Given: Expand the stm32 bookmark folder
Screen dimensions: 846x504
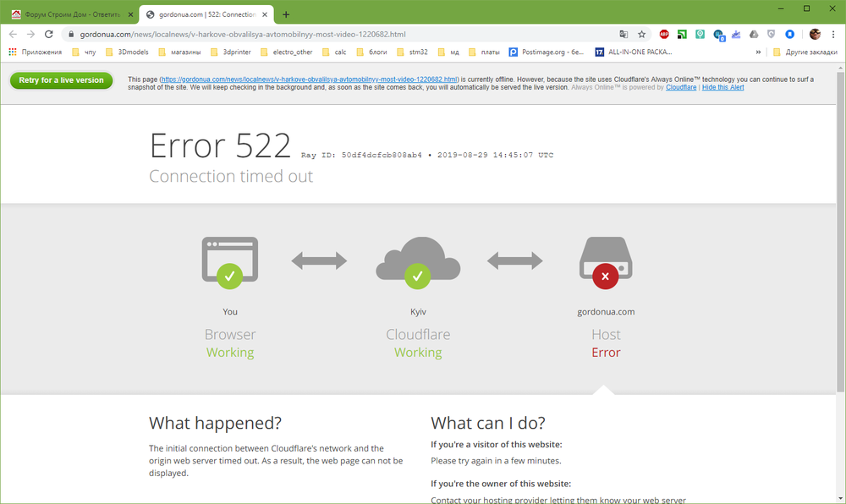Looking at the screenshot, I should click(x=412, y=52).
